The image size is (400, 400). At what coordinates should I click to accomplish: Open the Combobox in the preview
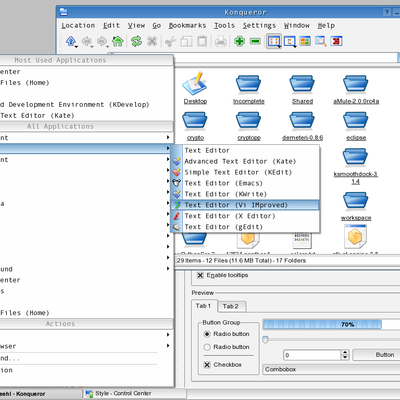pos(331,369)
